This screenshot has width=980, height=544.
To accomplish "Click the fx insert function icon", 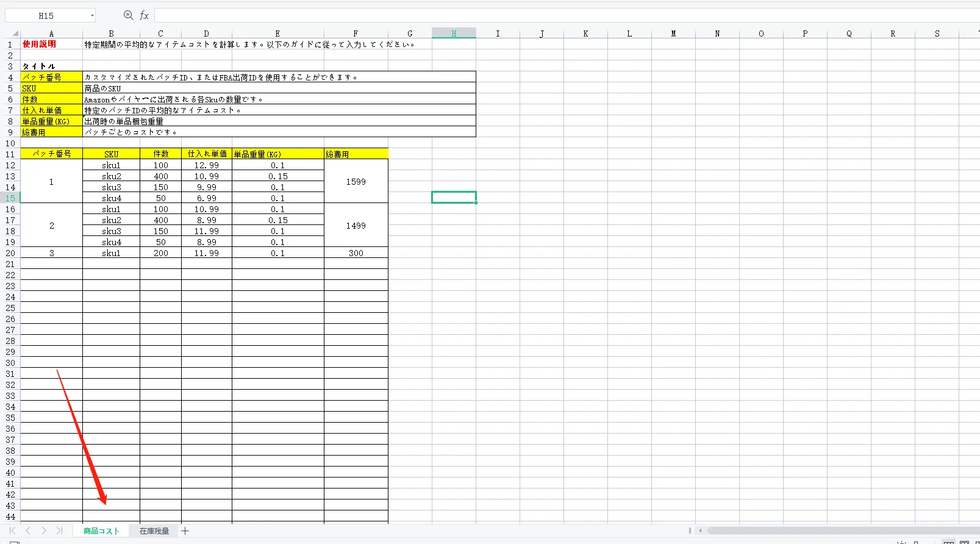I will tap(145, 15).
